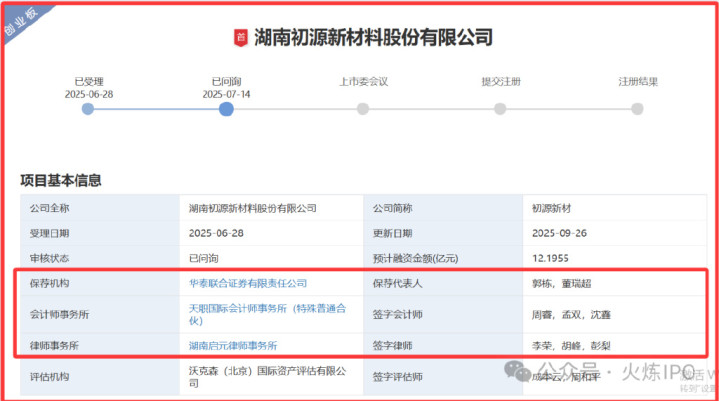
Task: Click the 郭栋, 董瑞超 value cell
Action: pyautogui.click(x=614, y=283)
